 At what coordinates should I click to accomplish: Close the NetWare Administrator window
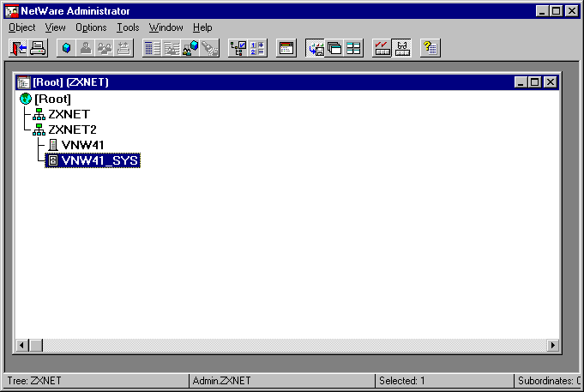(x=572, y=11)
